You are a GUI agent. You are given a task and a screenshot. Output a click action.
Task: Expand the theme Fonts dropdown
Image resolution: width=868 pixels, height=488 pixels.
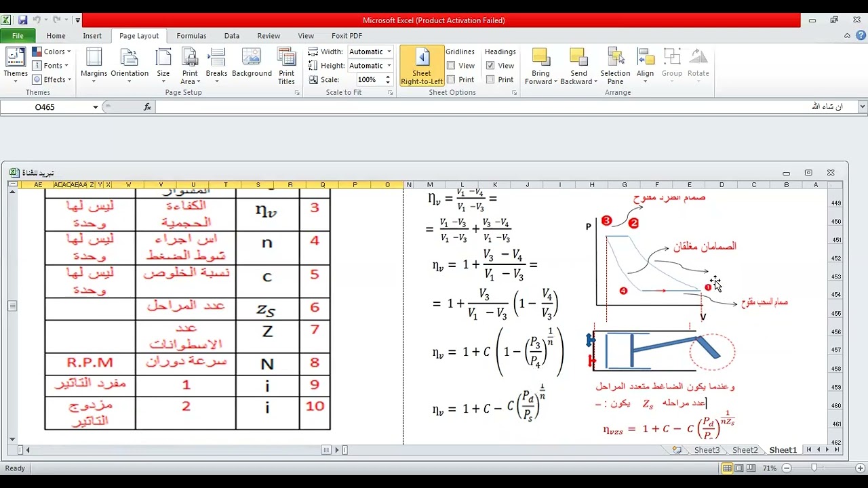click(52, 66)
